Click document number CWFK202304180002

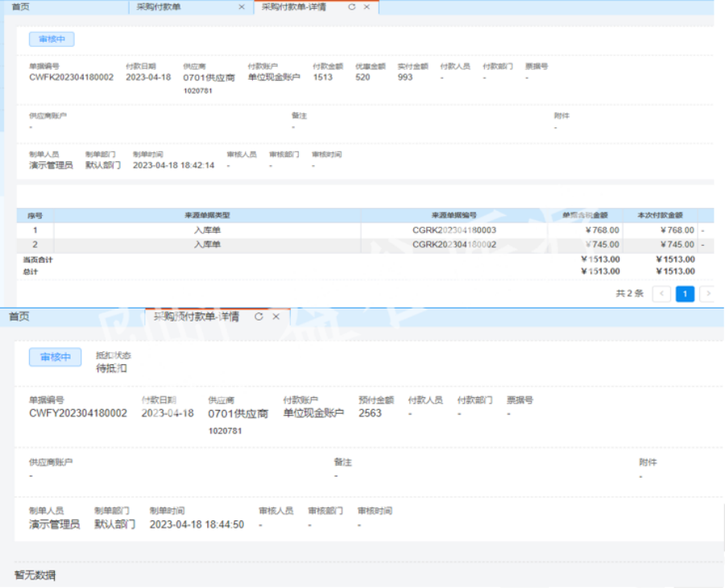point(71,77)
